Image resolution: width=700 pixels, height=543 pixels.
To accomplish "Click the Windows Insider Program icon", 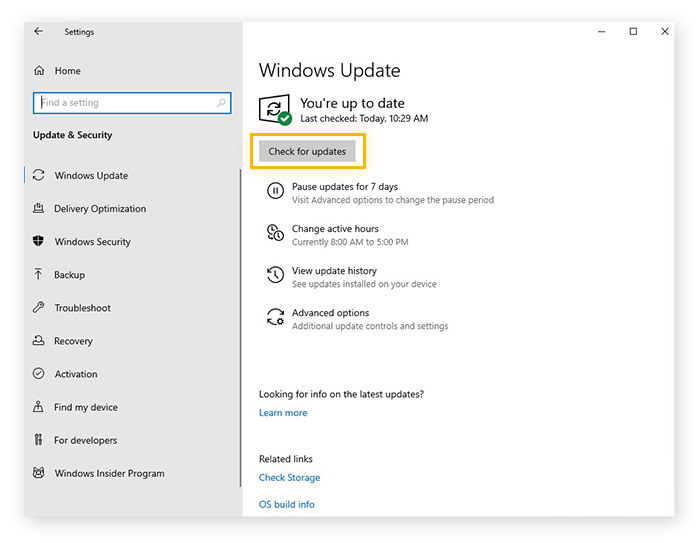I will click(x=39, y=474).
